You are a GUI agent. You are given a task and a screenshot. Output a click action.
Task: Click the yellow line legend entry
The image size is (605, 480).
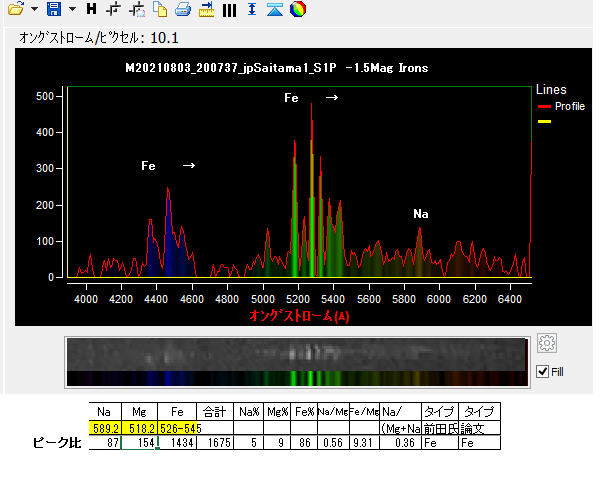tap(544, 122)
